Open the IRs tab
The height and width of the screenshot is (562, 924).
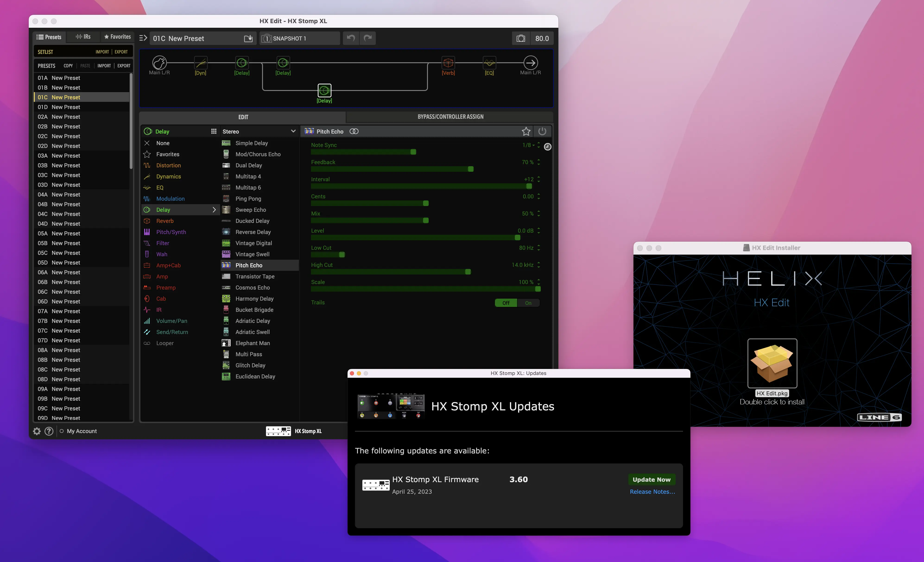pyautogui.click(x=83, y=37)
